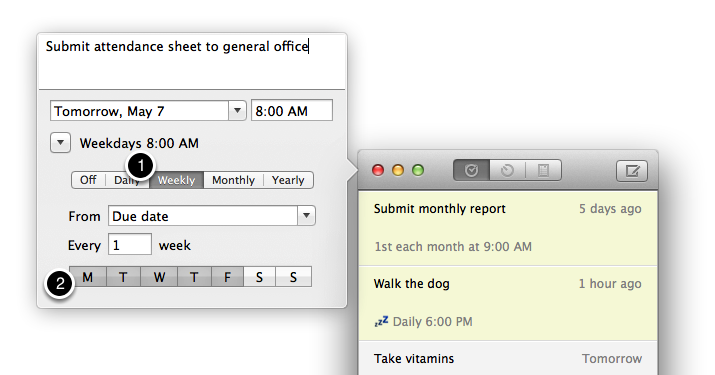Click the yellow minimize window button

click(x=398, y=171)
